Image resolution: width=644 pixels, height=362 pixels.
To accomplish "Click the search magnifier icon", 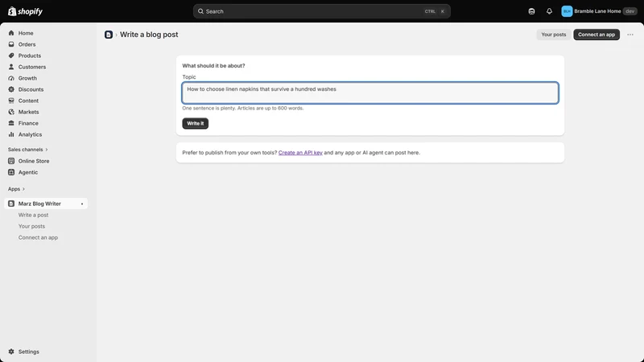I will coord(200,11).
